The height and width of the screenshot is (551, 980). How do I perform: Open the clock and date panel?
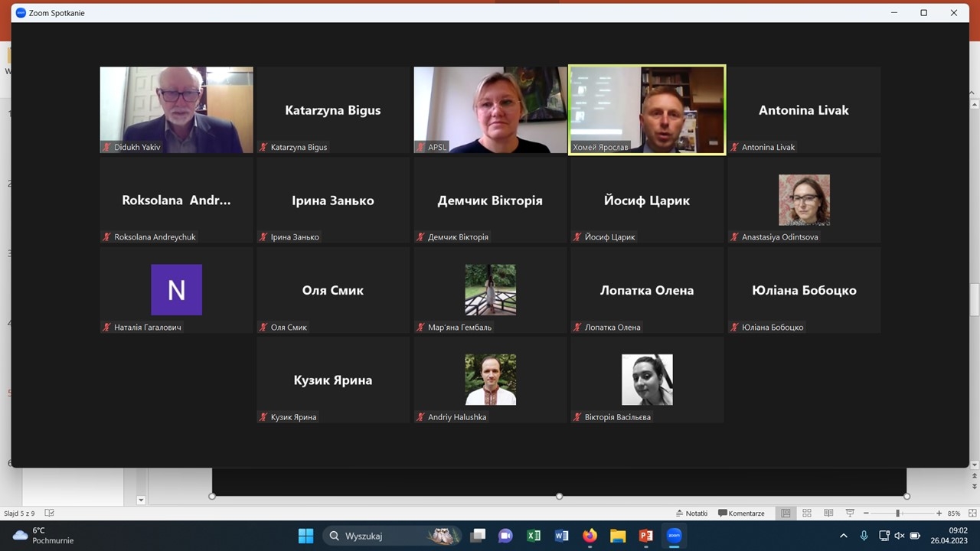pyautogui.click(x=949, y=535)
